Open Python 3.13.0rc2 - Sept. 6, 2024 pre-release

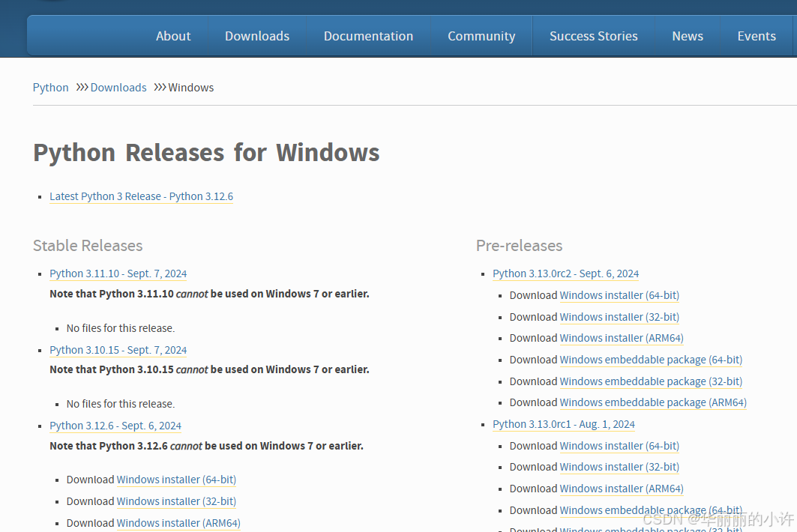[x=566, y=274]
